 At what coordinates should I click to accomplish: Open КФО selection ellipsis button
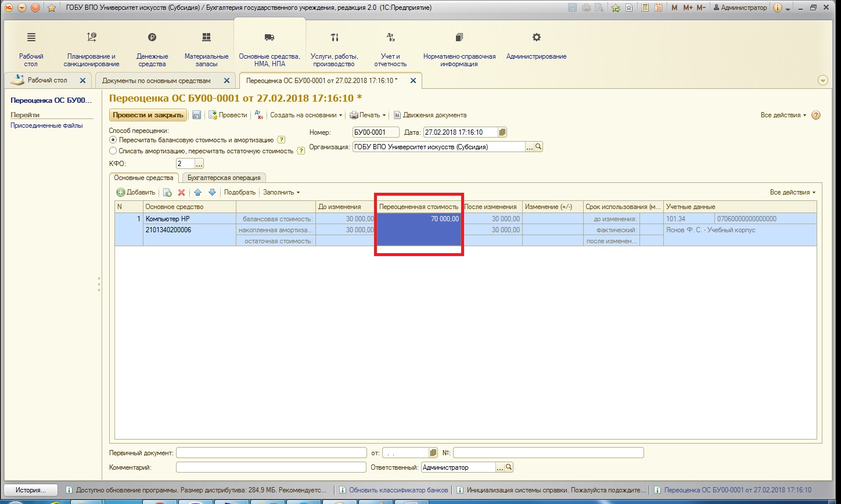pyautogui.click(x=199, y=164)
